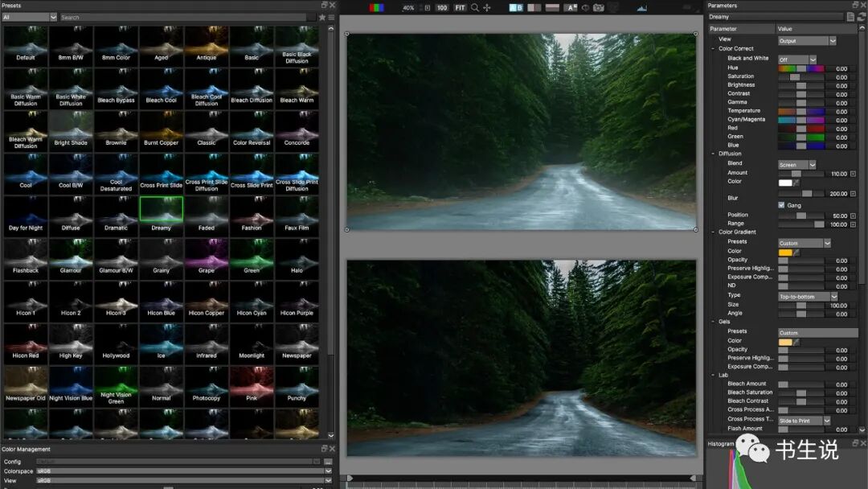
Task: Apply the Moonlight preset thumbnail
Action: click(x=252, y=342)
